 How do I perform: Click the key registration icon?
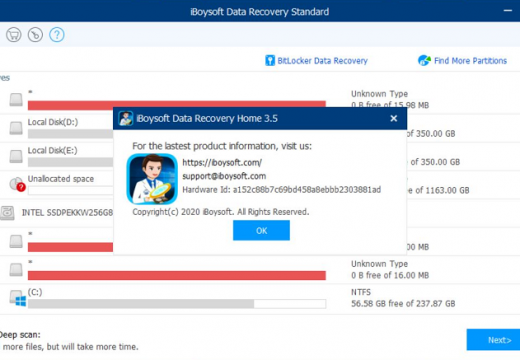tap(35, 35)
